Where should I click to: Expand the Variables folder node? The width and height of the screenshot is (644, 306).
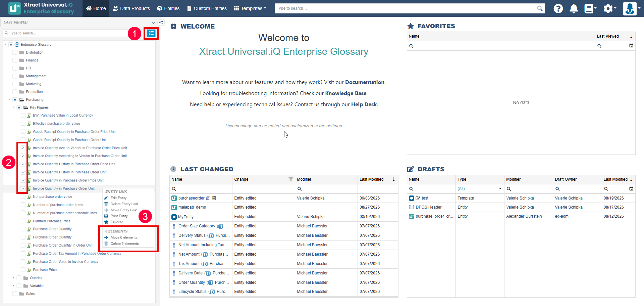tap(13, 286)
